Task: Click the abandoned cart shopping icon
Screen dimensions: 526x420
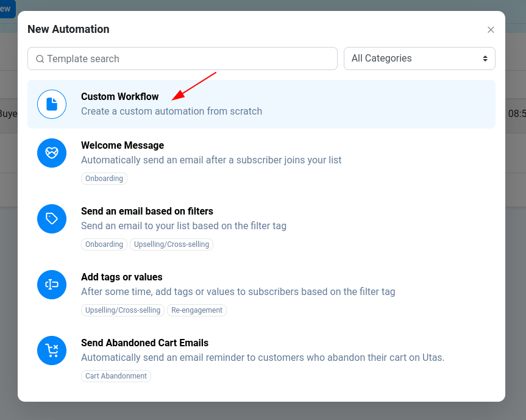Action: click(51, 351)
